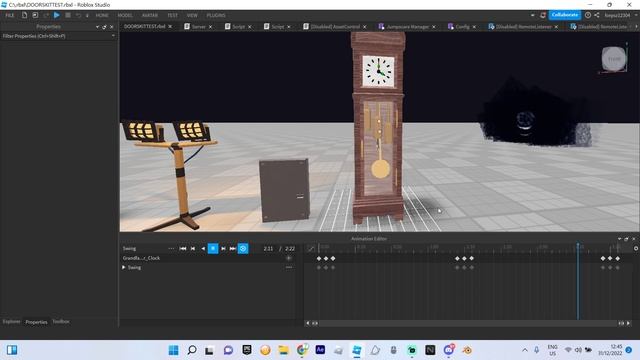Select the first summary keyframe diamond
This screenshot has height=360, width=640.
coord(319,258)
